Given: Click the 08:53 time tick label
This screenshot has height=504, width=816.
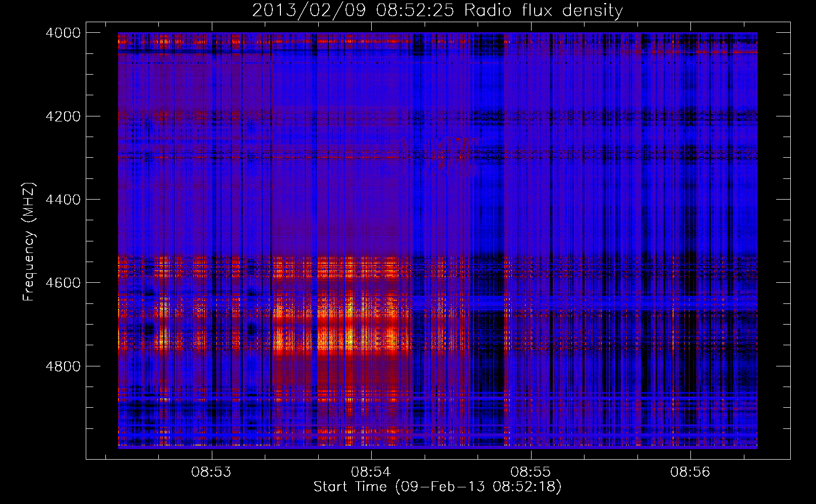Looking at the screenshot, I should (x=211, y=472).
